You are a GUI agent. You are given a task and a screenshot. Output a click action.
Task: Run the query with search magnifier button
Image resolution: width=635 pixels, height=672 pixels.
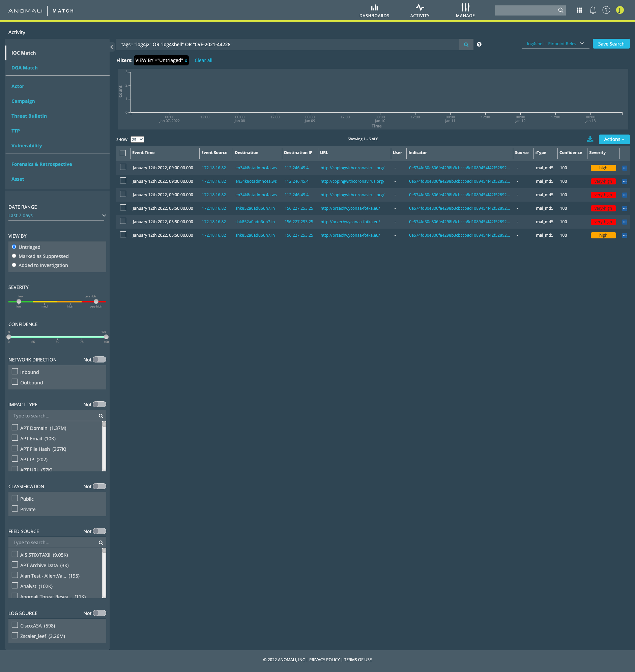click(x=466, y=45)
